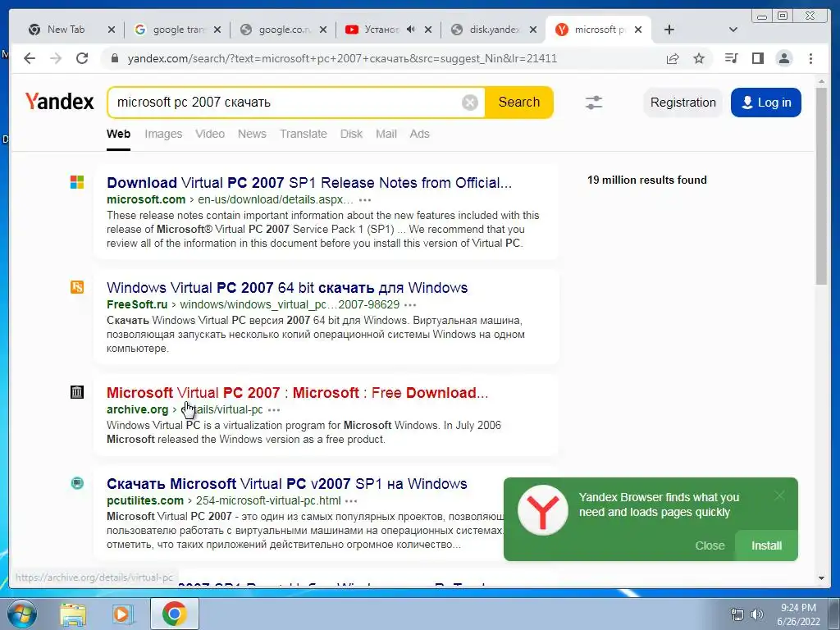Image resolution: width=840 pixels, height=630 pixels.
Task: Open Windows Explorer from taskbar
Action: click(x=73, y=614)
